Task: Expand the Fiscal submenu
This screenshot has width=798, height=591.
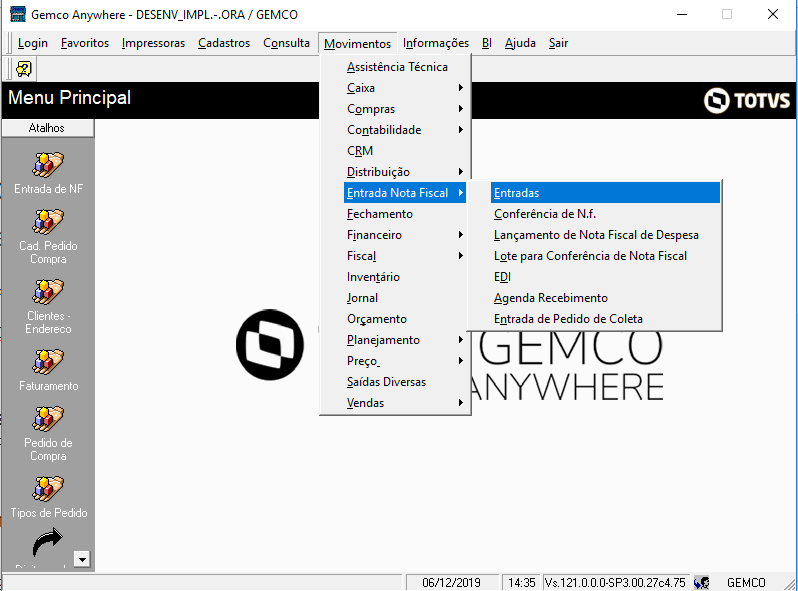Action: point(405,256)
